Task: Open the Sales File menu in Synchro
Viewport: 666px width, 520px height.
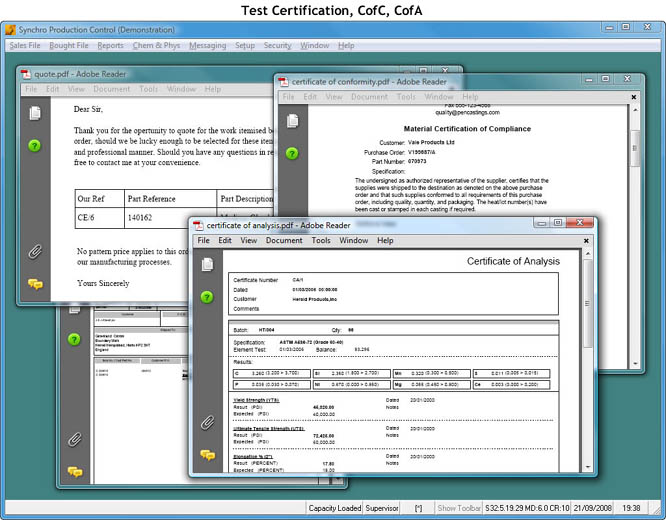Action: pyautogui.click(x=25, y=45)
